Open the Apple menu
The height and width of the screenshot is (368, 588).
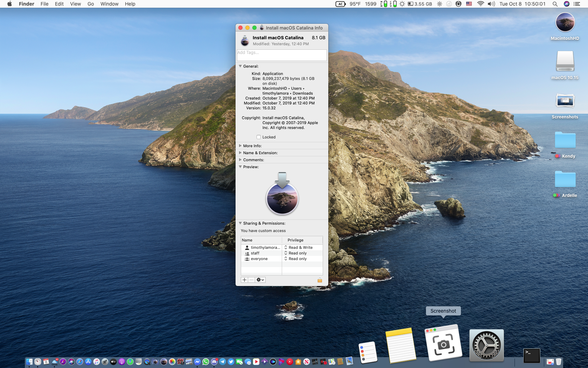9,4
